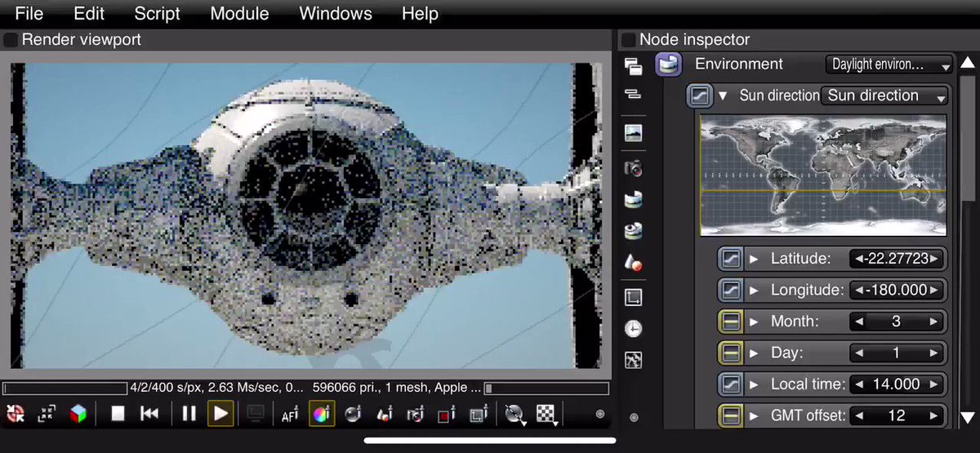
Task: Toggle the GMT offset node pin button
Action: [731, 415]
